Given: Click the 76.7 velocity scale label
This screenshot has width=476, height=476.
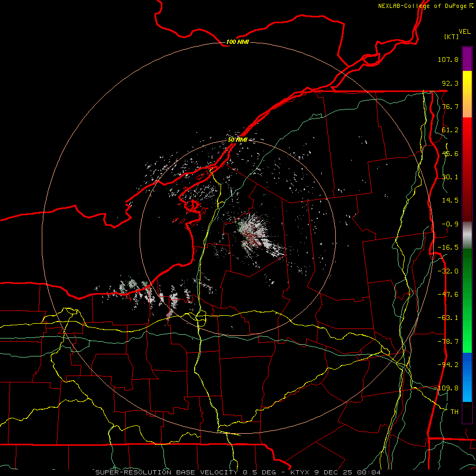Looking at the screenshot, I should click(x=450, y=106).
